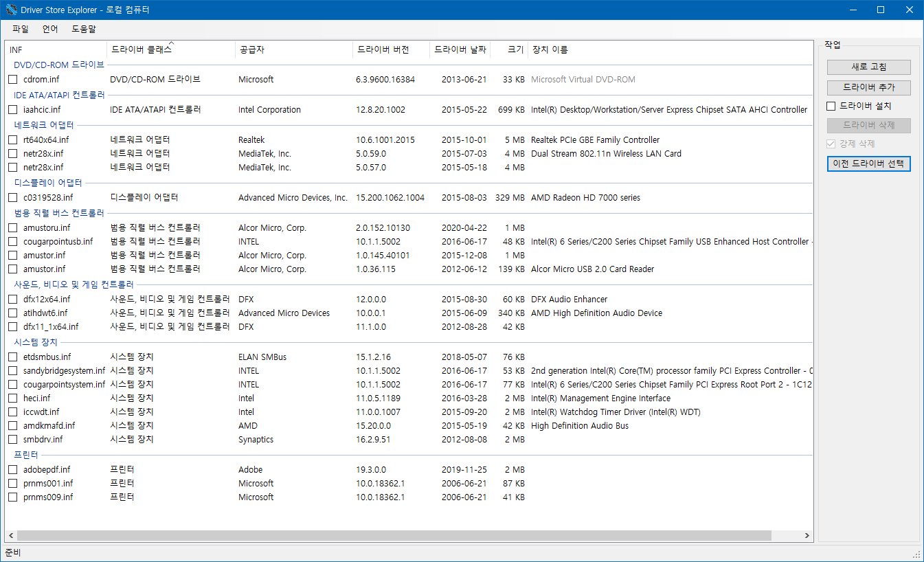Click the iccwdt.inf file name

pos(41,412)
